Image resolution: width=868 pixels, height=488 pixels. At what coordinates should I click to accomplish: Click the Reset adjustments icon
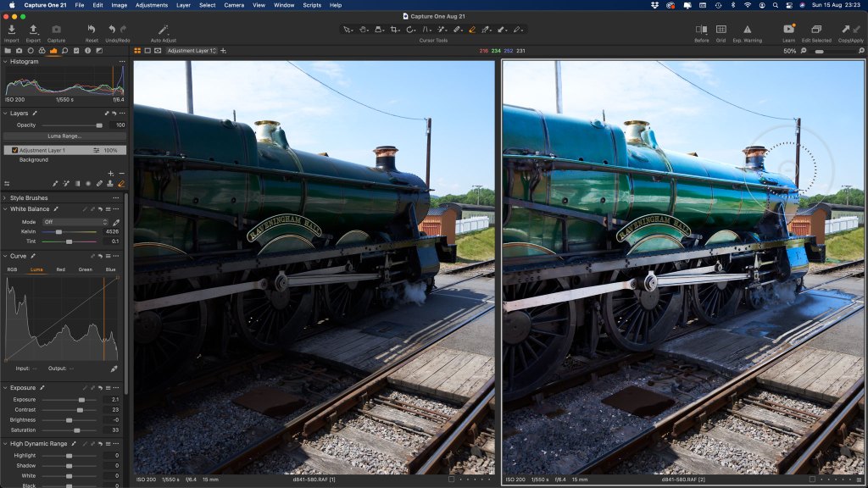pos(92,30)
